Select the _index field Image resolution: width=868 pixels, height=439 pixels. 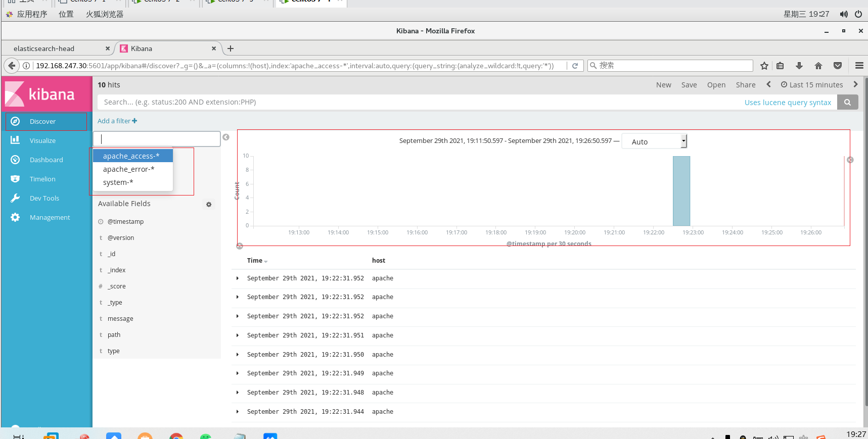(x=116, y=270)
